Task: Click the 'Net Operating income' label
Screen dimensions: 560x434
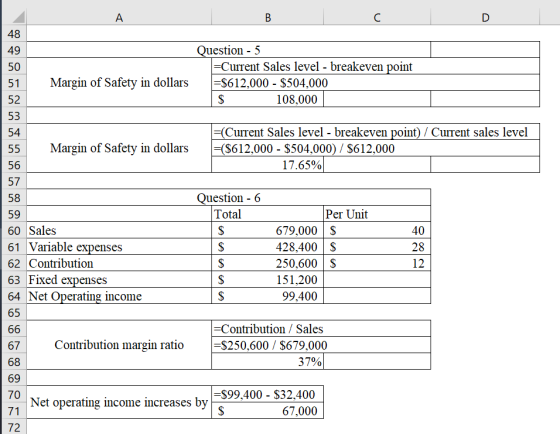Action: [119, 296]
